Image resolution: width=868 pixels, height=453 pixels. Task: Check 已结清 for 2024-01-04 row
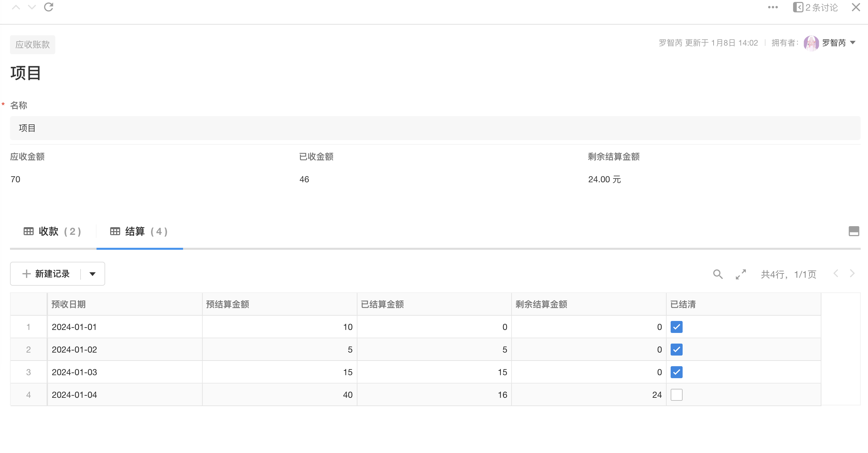(676, 394)
